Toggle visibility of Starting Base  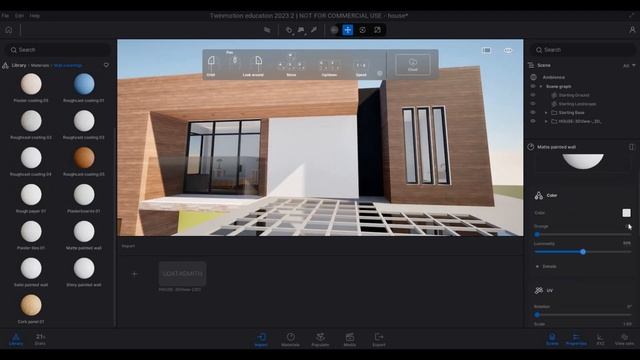point(533,112)
